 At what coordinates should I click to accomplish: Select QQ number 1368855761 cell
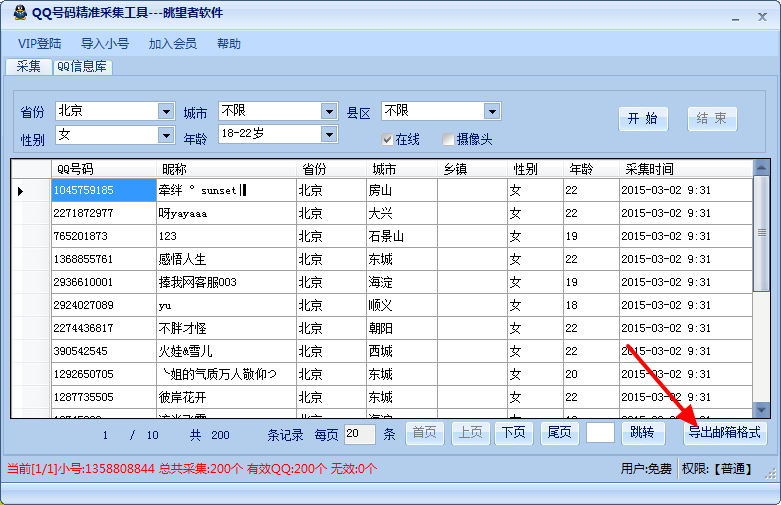[x=104, y=259]
